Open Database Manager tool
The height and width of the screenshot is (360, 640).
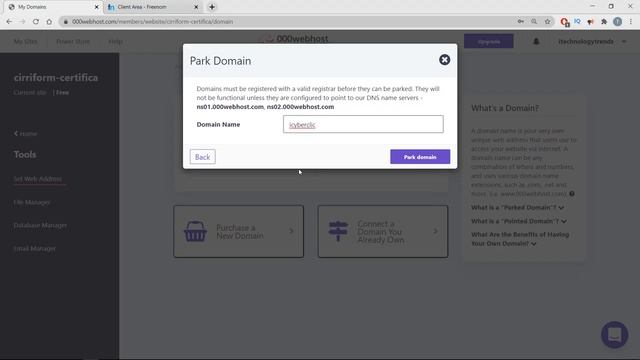click(40, 225)
